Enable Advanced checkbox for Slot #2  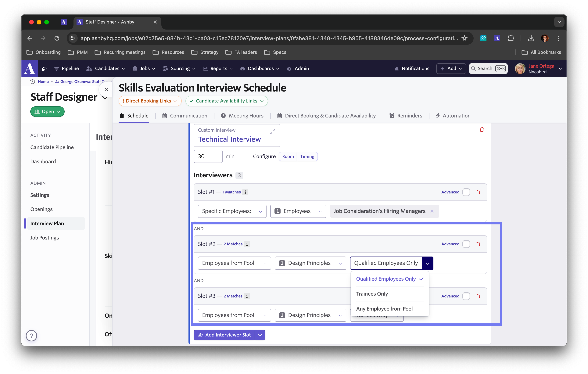coord(466,244)
